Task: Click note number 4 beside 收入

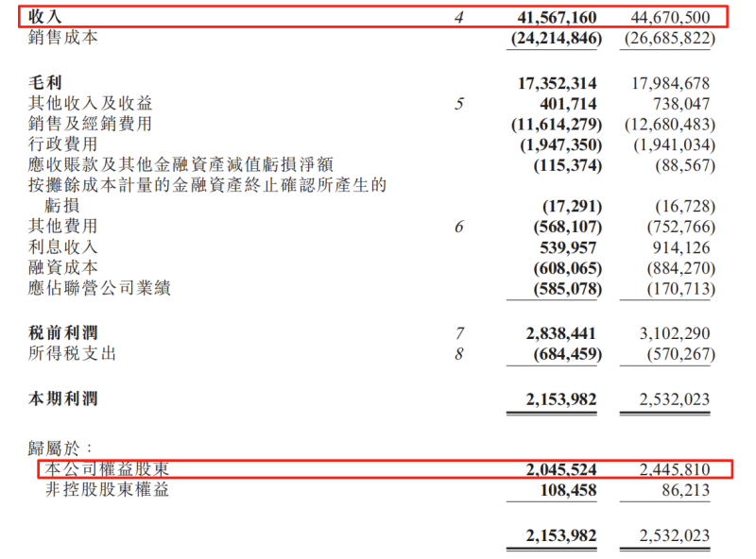Action: click(x=459, y=18)
